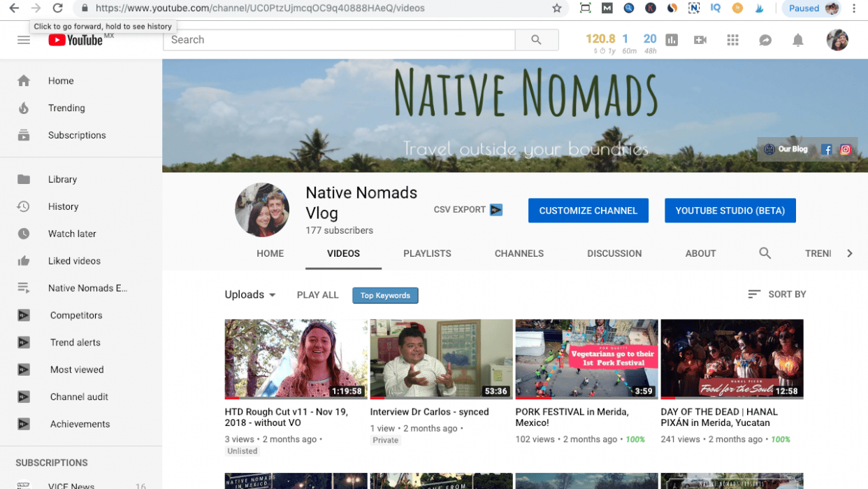
Task: Open HTD Rough Cut v11 video thumbnail
Action: [x=296, y=359]
